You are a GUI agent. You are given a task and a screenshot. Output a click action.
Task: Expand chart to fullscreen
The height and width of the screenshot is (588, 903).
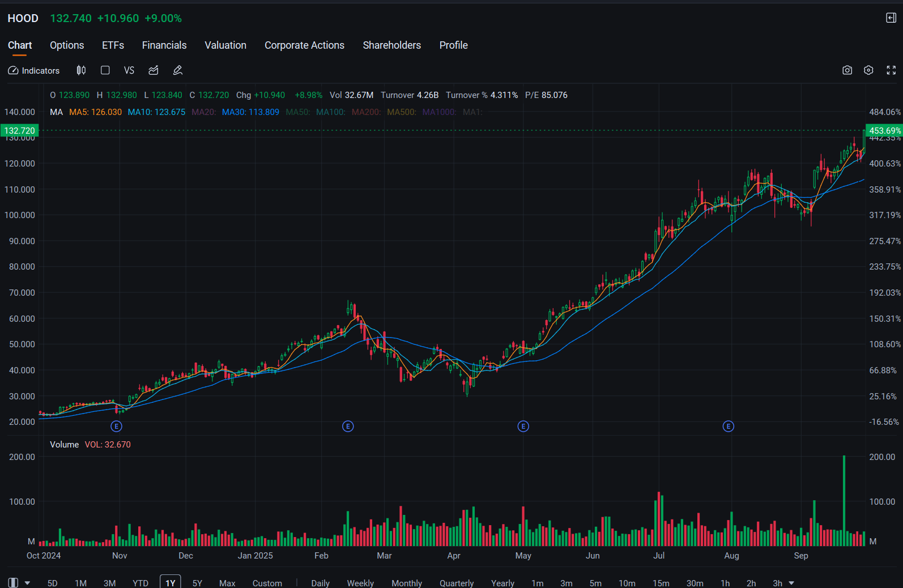pos(891,70)
